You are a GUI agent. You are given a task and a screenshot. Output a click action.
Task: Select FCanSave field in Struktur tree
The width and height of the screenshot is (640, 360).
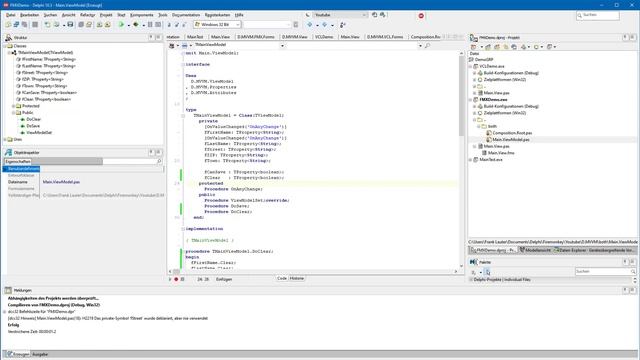click(49, 93)
